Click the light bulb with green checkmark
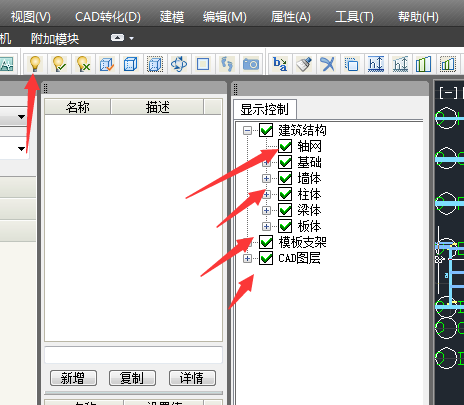Viewport: 464px width, 405px height. 59,63
